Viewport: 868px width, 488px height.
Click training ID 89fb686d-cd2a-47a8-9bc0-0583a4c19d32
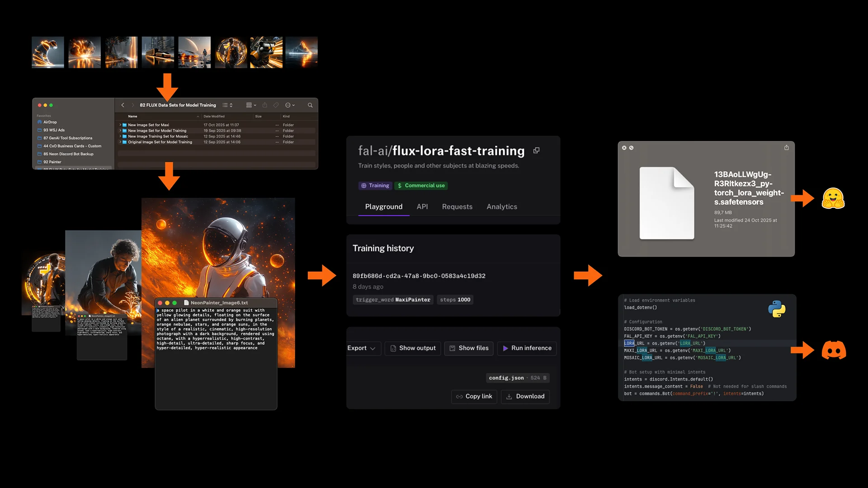(x=419, y=276)
